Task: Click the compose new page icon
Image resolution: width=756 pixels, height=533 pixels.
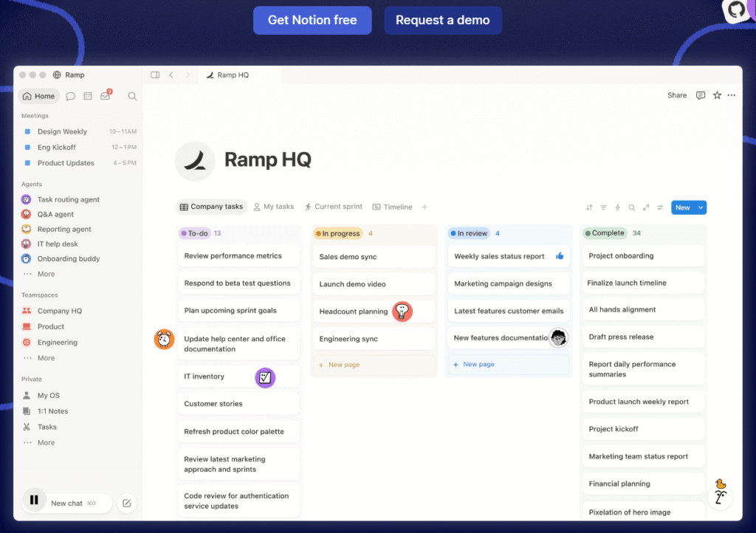Action: coord(127,503)
